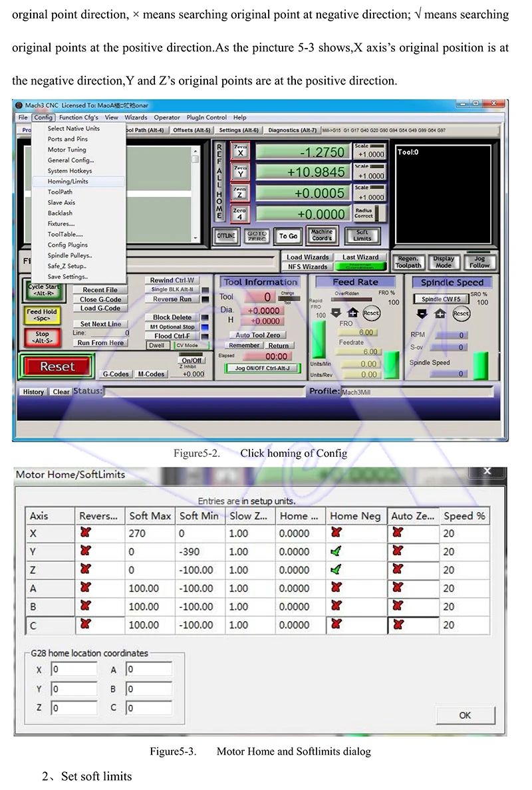Image resolution: width=532 pixels, height=790 pixels.
Task: Toggle Auto Zero mark in C row
Action: pyautogui.click(x=398, y=624)
